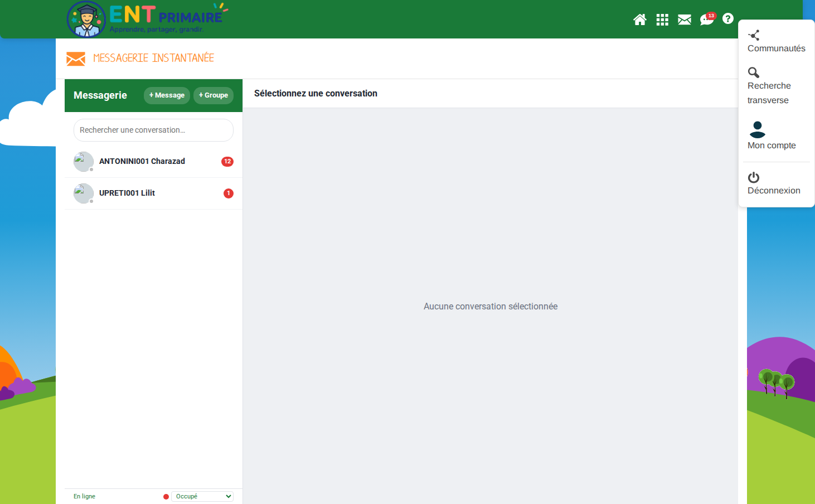Open Mon compte menu entry
Screen dimensions: 815x504
[777, 135]
